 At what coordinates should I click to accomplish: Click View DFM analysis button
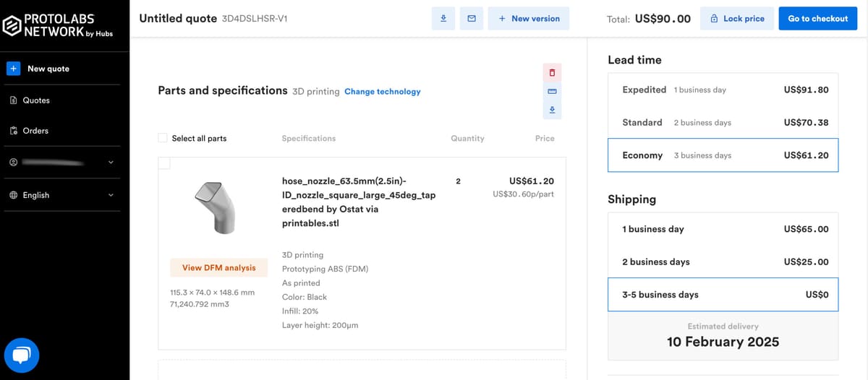[x=219, y=268]
